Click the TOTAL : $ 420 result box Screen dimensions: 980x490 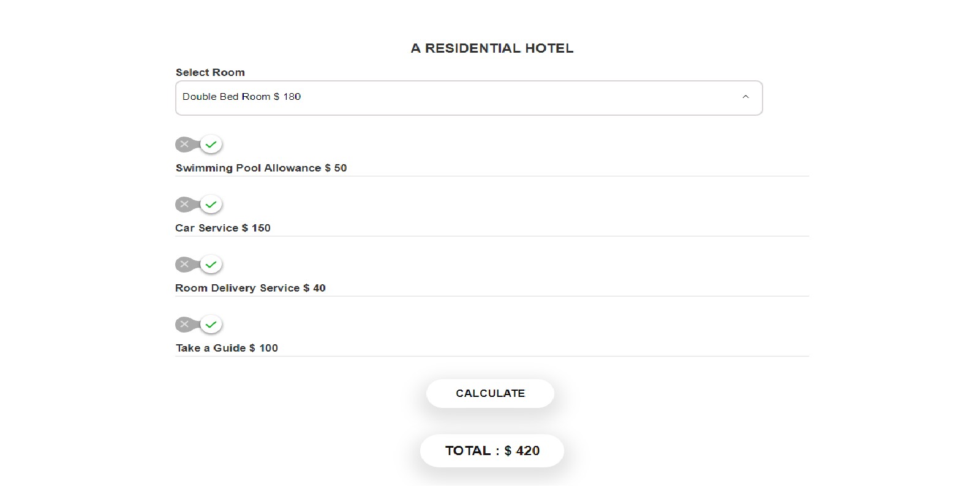(x=492, y=451)
